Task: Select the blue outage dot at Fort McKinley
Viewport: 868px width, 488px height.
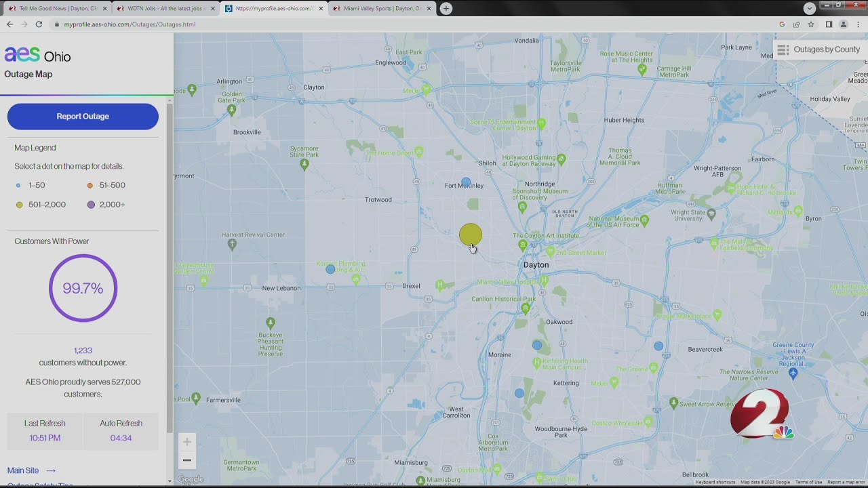Action: [466, 182]
